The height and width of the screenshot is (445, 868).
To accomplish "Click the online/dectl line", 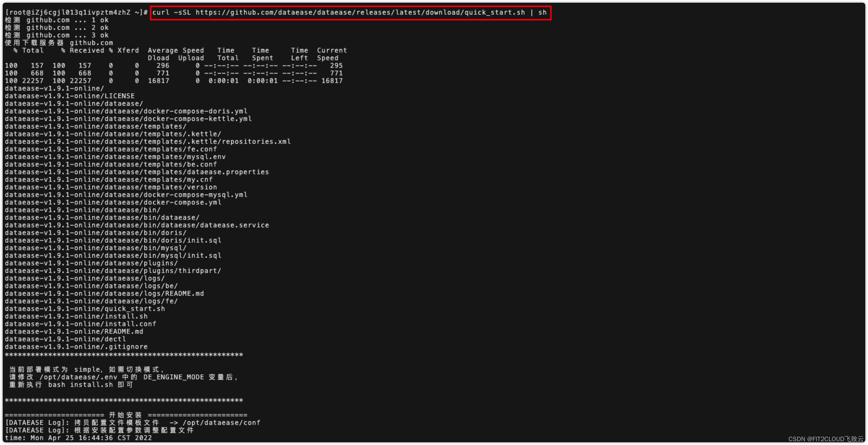I will pos(65,339).
